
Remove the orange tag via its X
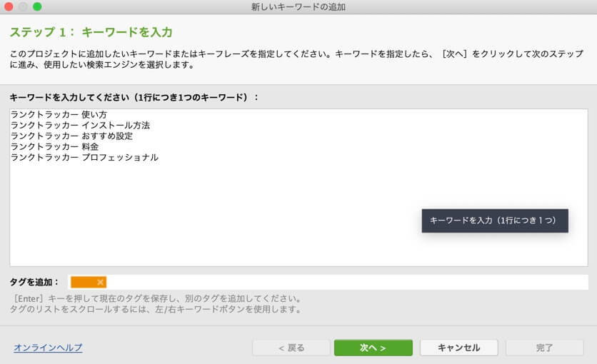click(100, 282)
